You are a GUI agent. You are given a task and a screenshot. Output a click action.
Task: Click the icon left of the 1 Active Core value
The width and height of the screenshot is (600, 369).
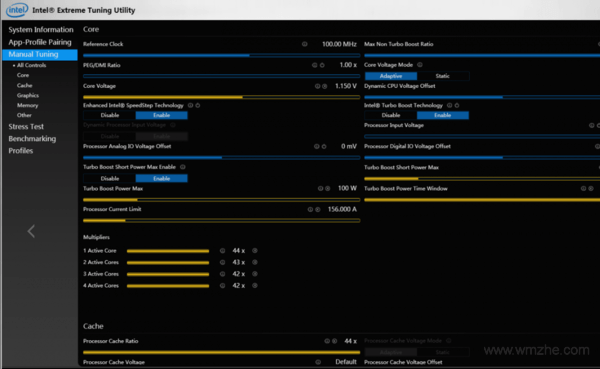click(222, 251)
